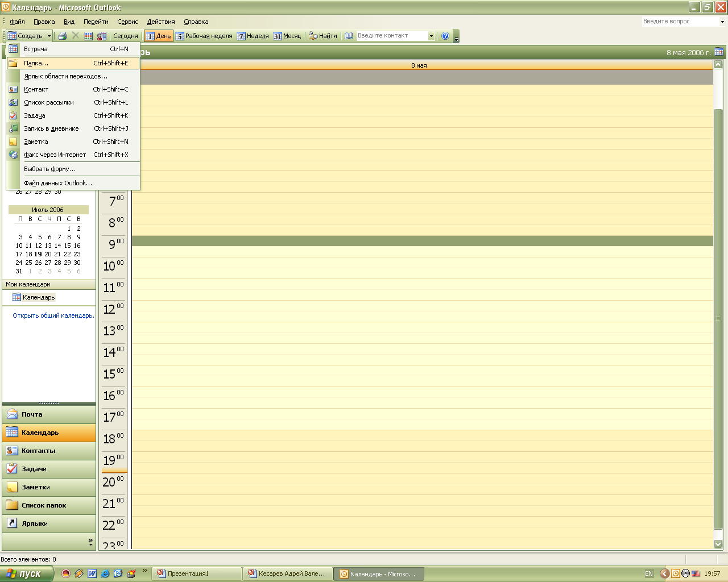The height and width of the screenshot is (582, 728).
Task: Expand hidden tray icons arrow
Action: pyautogui.click(x=664, y=573)
